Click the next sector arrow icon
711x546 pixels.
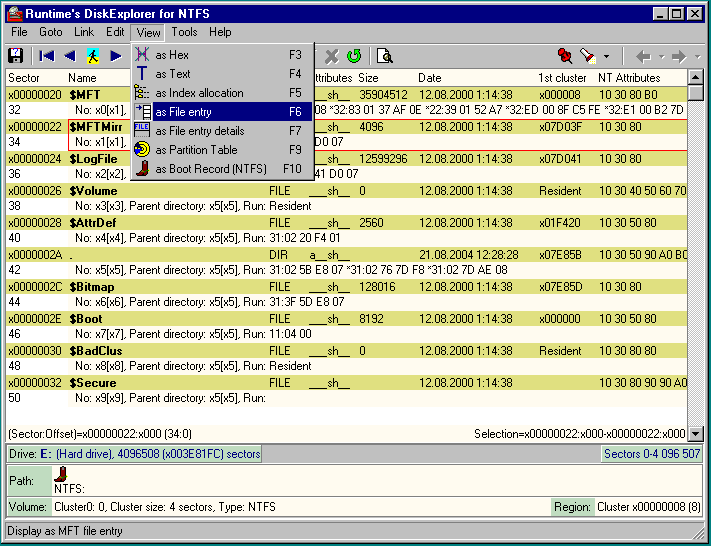[x=116, y=56]
